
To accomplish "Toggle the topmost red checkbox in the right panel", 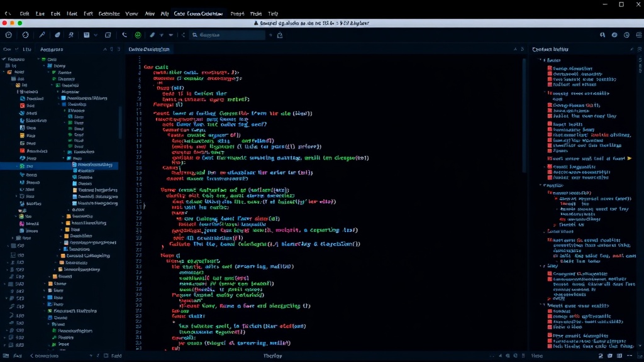I will tap(550, 69).
